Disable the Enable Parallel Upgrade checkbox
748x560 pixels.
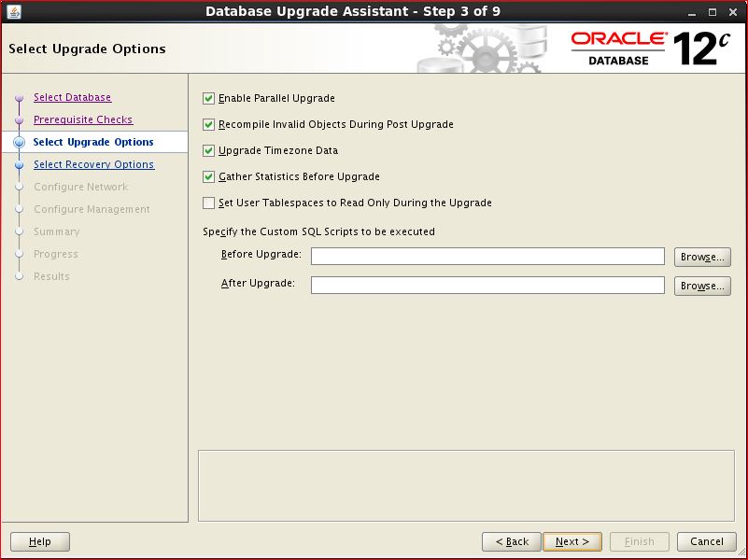pyautogui.click(x=209, y=98)
